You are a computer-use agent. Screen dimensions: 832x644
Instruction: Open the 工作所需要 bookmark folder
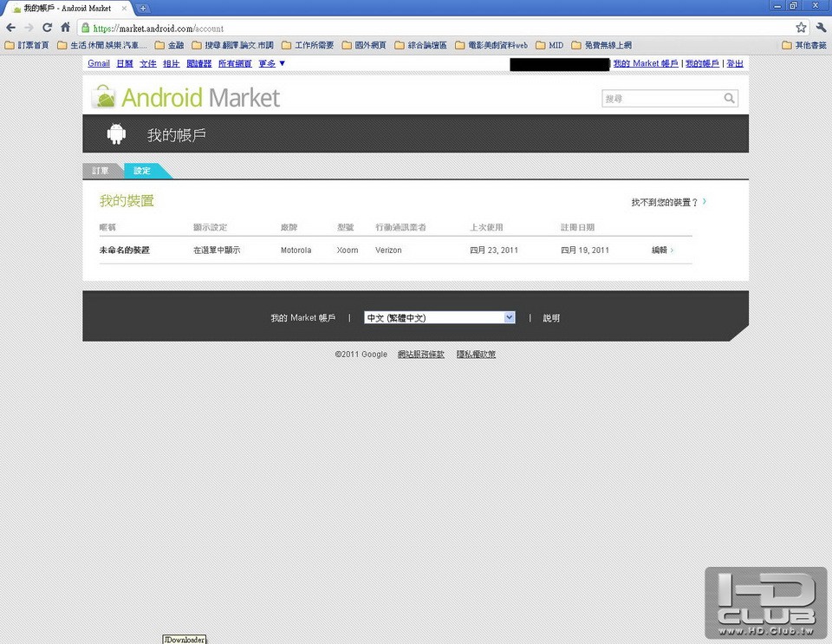tap(308, 45)
